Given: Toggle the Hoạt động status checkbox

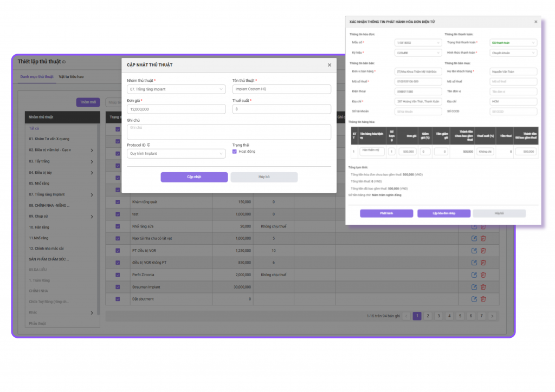Looking at the screenshot, I should (x=235, y=152).
